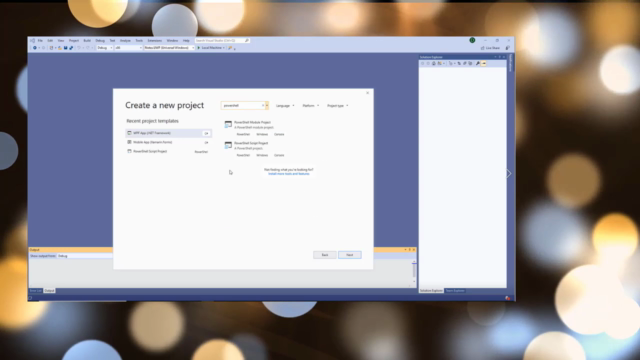Open the Test menu
Viewport: 640px width, 360px height.
click(x=112, y=41)
